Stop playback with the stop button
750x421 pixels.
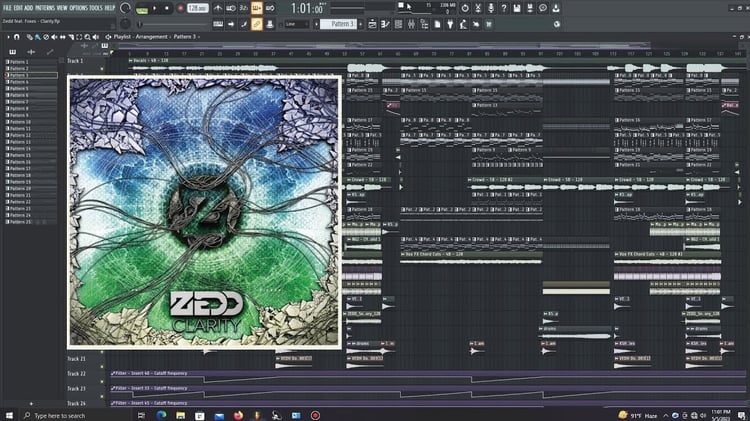click(x=166, y=8)
